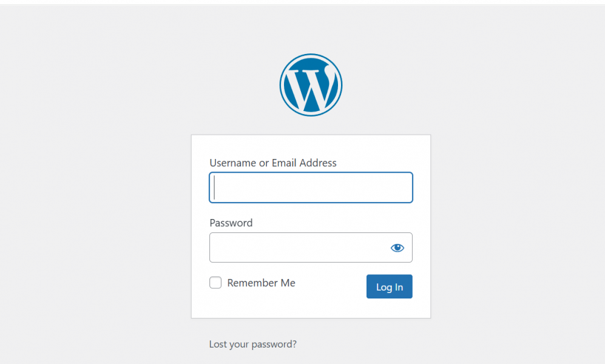Click the WordPress logo

[x=311, y=85]
